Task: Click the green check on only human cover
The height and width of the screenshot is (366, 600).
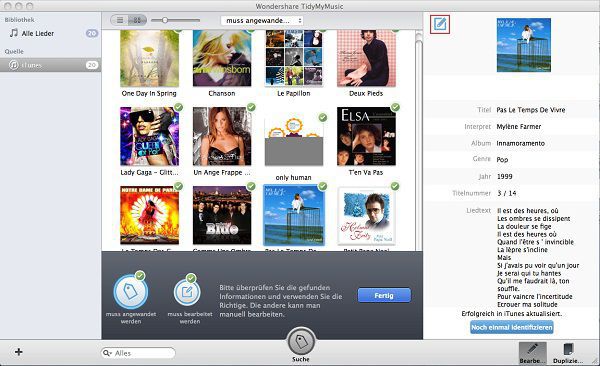Action: tap(323, 117)
